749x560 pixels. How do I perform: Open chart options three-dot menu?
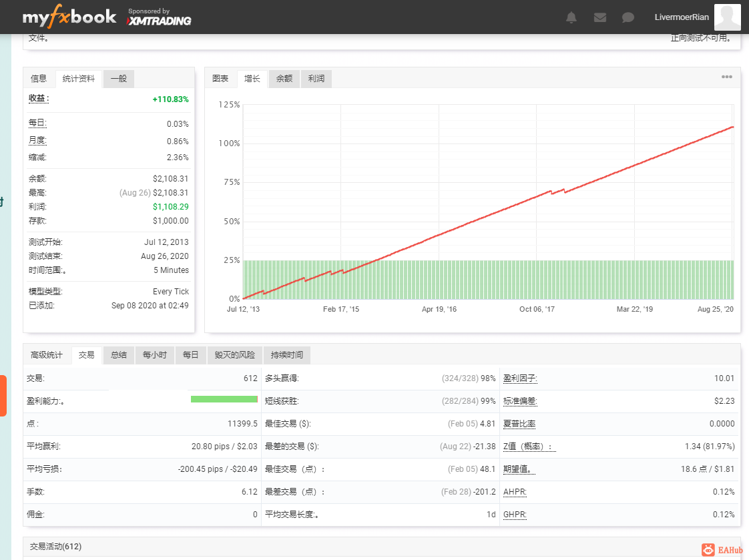click(x=726, y=77)
